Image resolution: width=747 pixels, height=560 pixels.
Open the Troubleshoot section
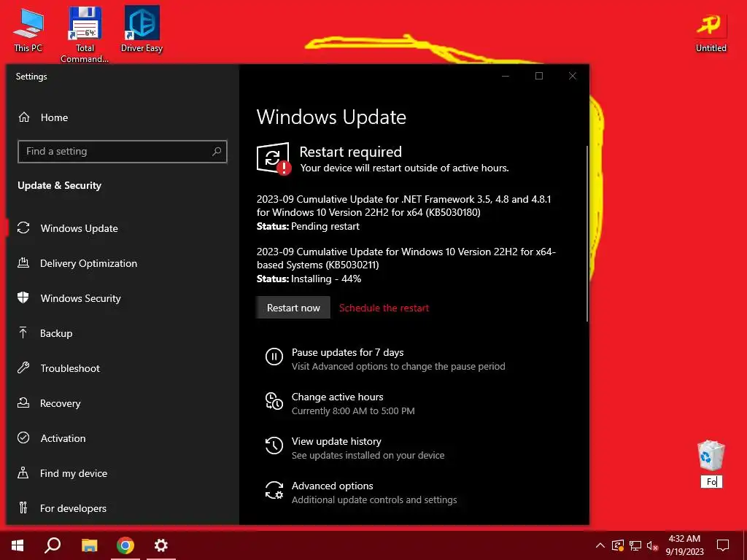pyautogui.click(x=123, y=368)
